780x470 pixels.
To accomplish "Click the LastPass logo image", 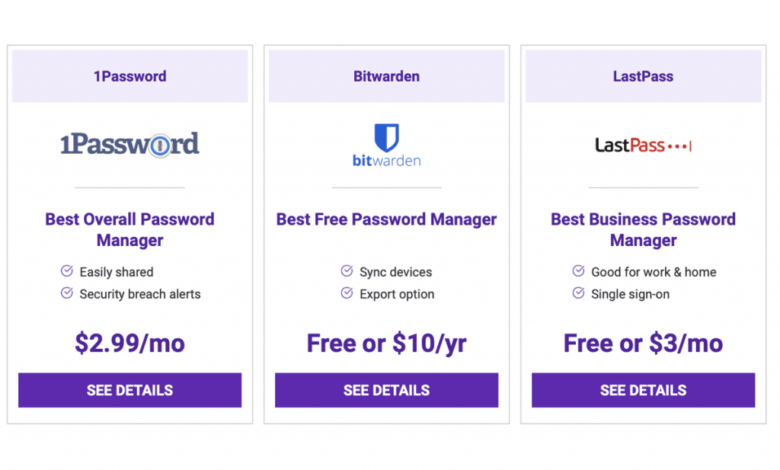I will click(x=643, y=145).
